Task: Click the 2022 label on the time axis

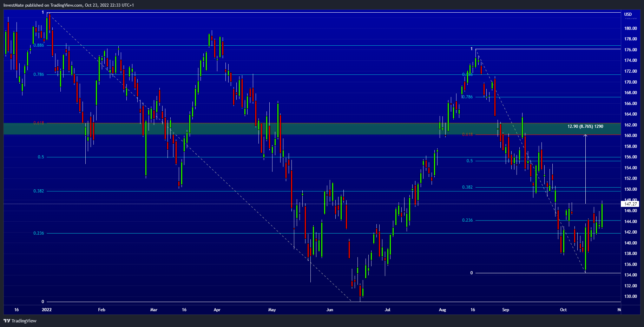Action: coord(47,310)
